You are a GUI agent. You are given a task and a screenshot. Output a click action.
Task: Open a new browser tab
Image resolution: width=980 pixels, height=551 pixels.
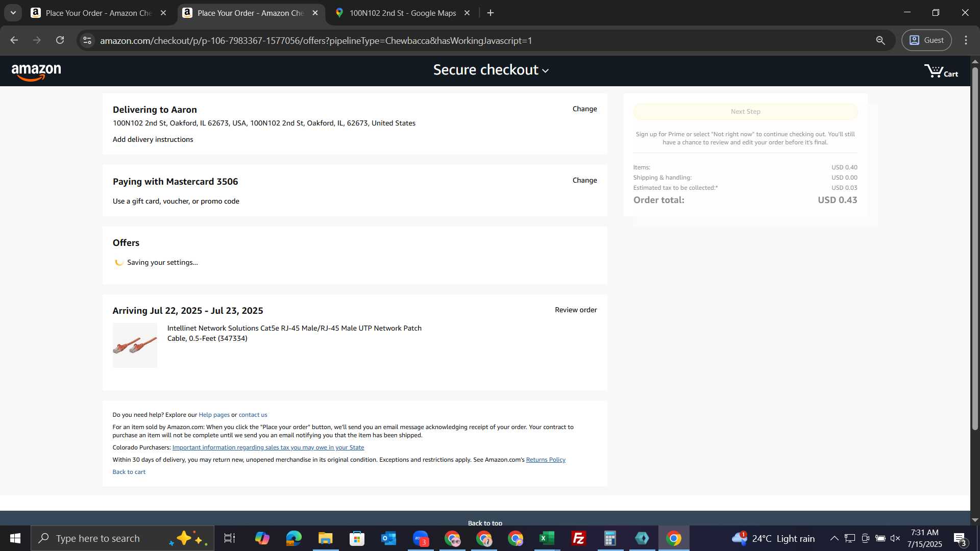[x=491, y=13]
